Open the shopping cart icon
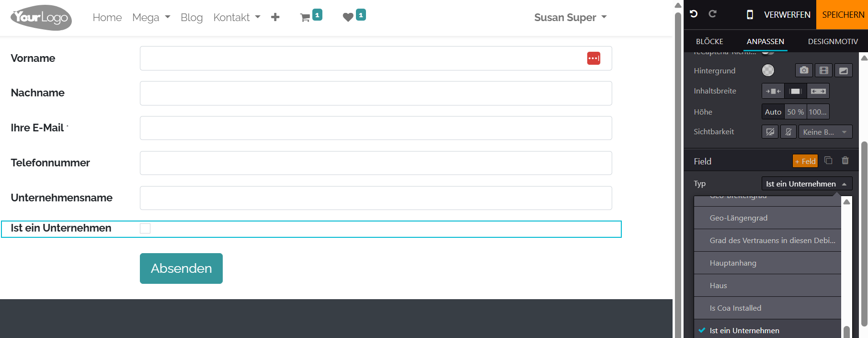 pyautogui.click(x=305, y=18)
